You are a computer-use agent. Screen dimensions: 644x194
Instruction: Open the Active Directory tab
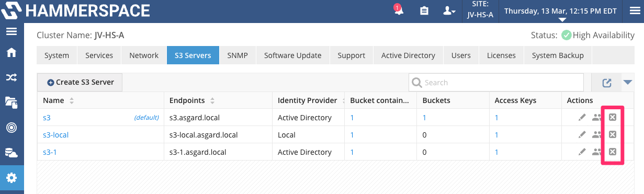coord(408,55)
